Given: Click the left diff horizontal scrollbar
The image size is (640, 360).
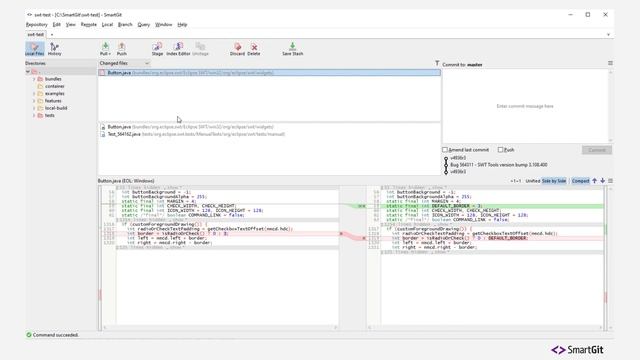Looking at the screenshot, I should point(220,327).
